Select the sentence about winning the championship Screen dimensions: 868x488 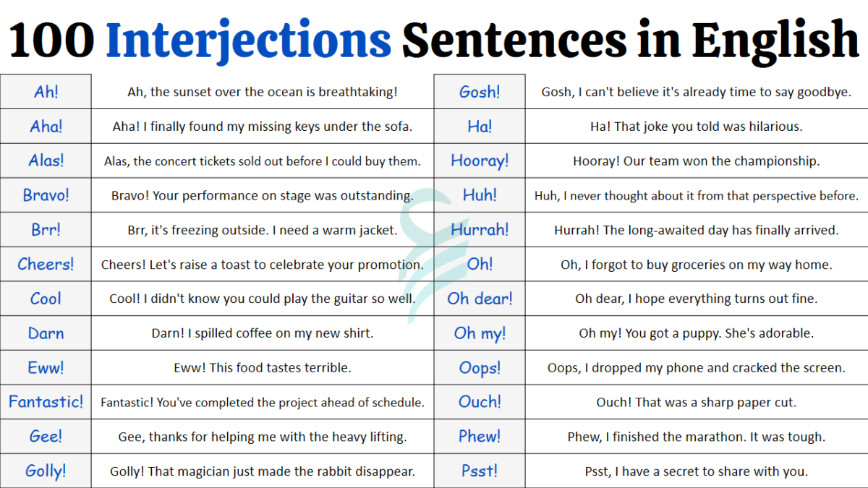click(696, 161)
